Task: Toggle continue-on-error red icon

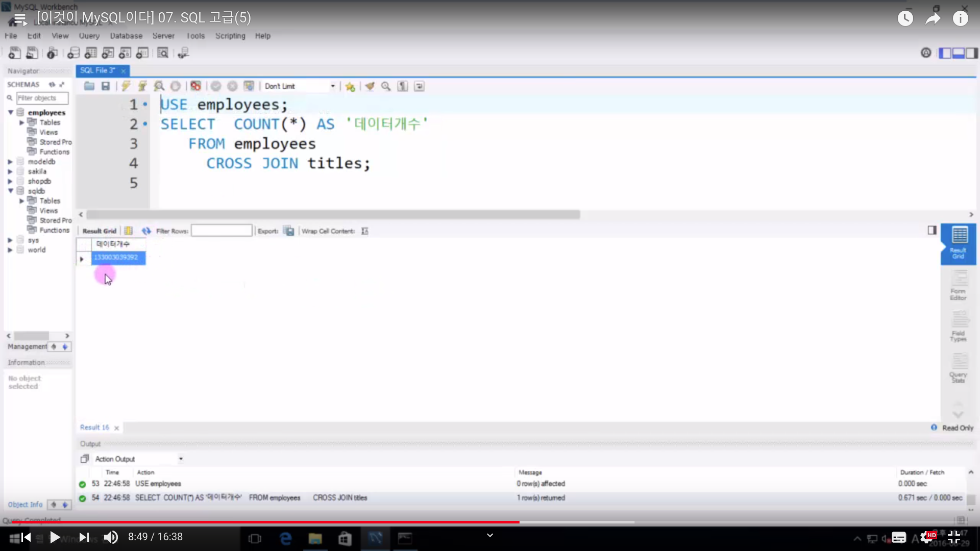Action: click(x=195, y=86)
